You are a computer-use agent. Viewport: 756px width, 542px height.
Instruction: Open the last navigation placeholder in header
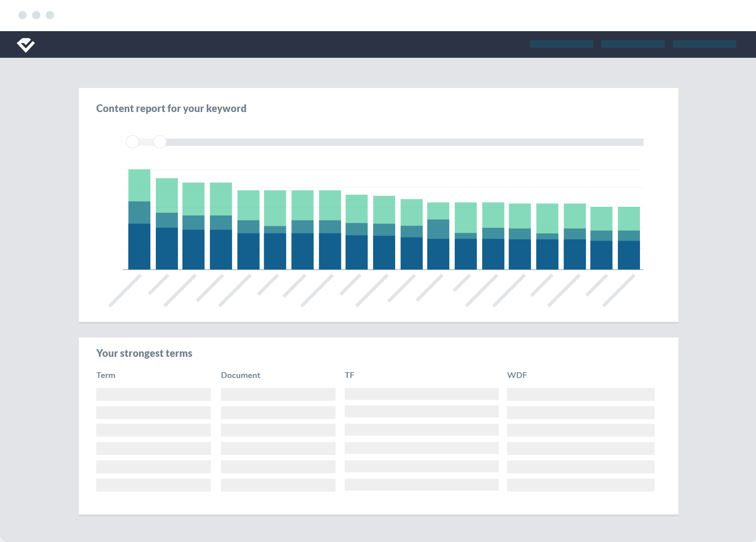[x=705, y=44]
